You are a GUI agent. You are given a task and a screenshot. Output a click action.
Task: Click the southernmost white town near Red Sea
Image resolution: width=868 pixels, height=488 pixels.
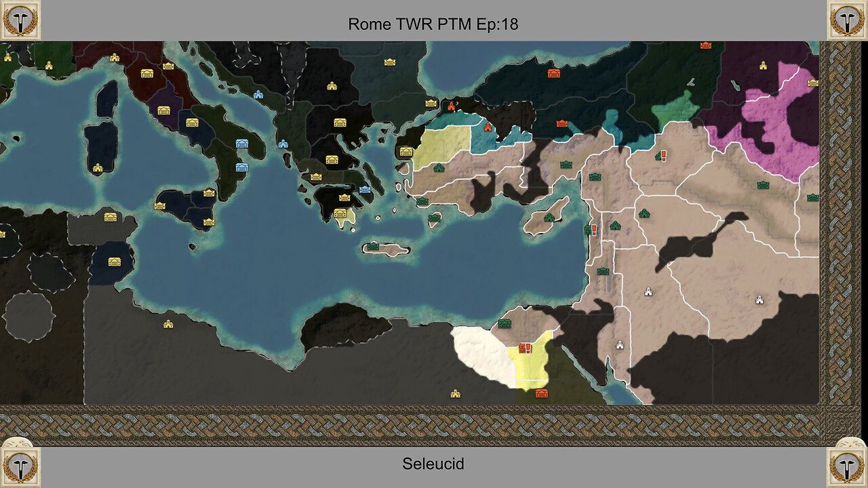pyautogui.click(x=619, y=345)
